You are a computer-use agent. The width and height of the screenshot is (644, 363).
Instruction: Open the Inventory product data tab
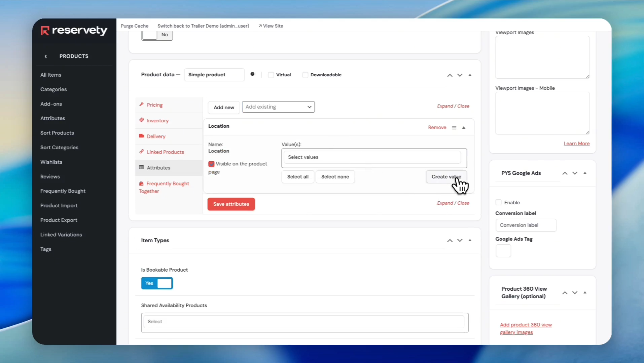[x=169, y=121]
